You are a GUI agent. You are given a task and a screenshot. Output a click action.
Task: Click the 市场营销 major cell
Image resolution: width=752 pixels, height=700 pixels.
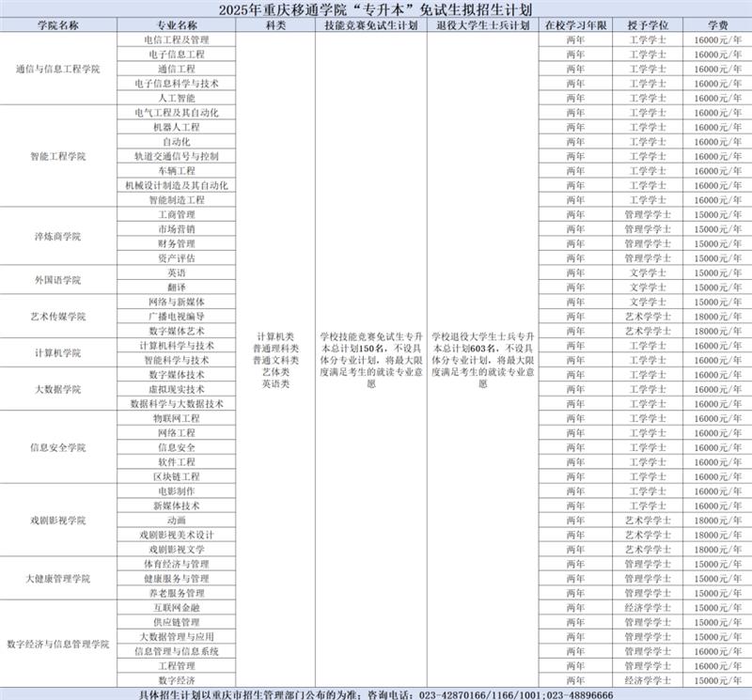177,229
